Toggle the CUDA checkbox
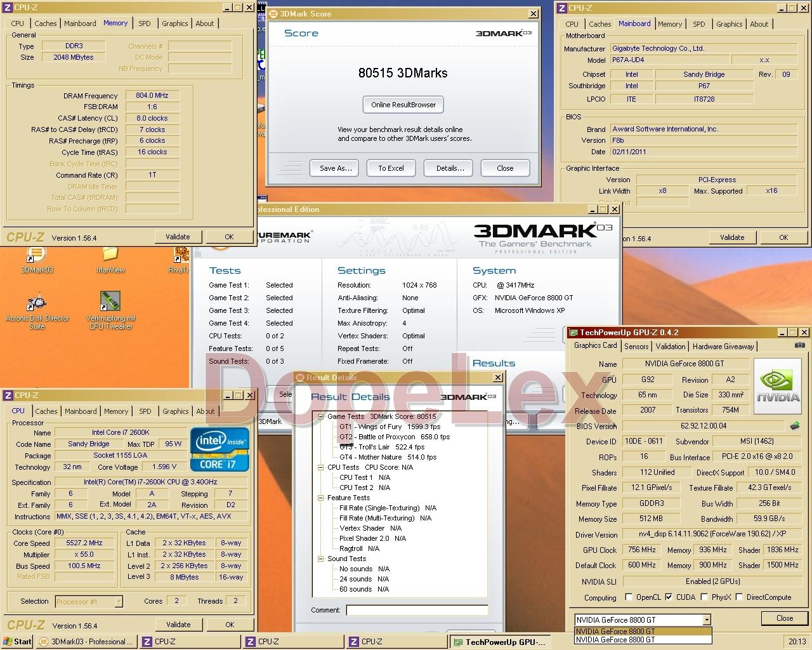The width and height of the screenshot is (812, 650). 669,597
